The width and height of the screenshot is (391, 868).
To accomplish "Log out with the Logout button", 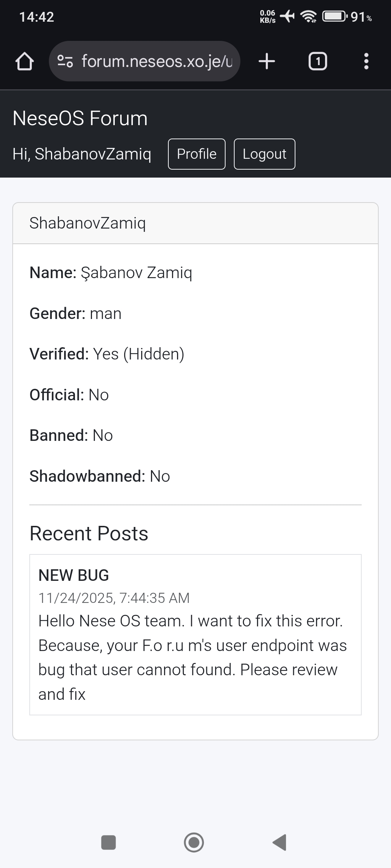I will [264, 154].
